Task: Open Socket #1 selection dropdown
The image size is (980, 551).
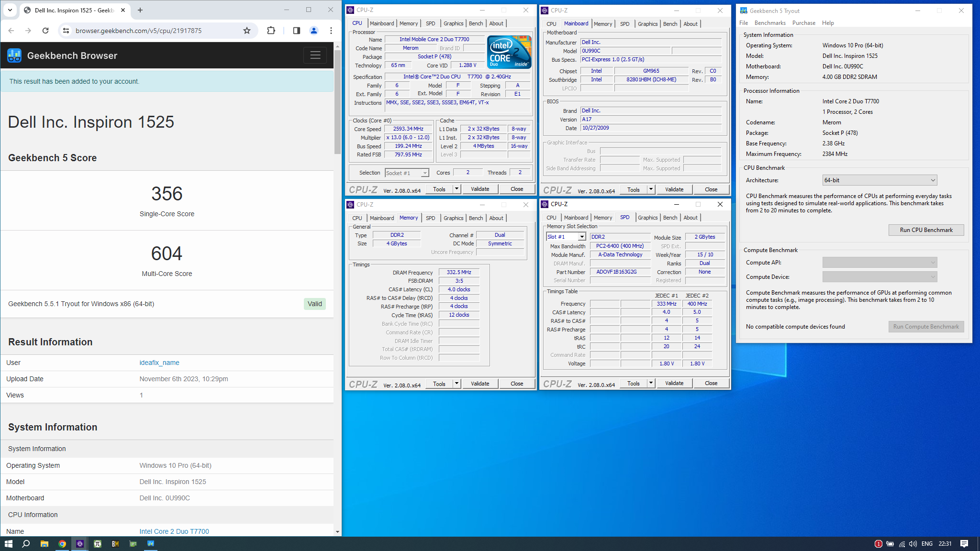Action: point(407,173)
